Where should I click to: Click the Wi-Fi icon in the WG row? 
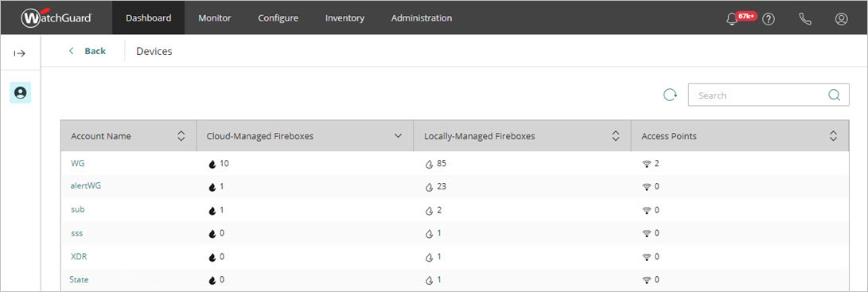coord(646,164)
